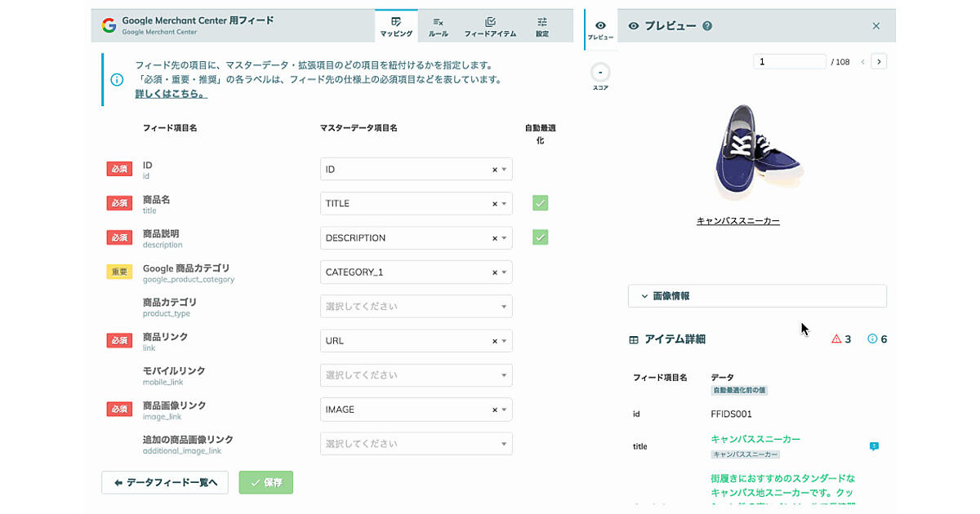Image resolution: width=980 pixels, height=514 pixels.
Task: Click the 自動最適化 column header
Action: 540,134
